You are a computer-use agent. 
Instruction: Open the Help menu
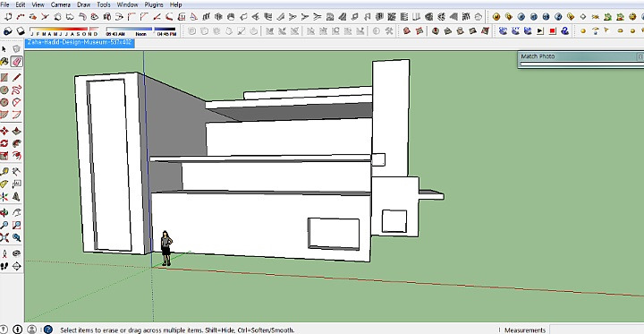pos(176,4)
